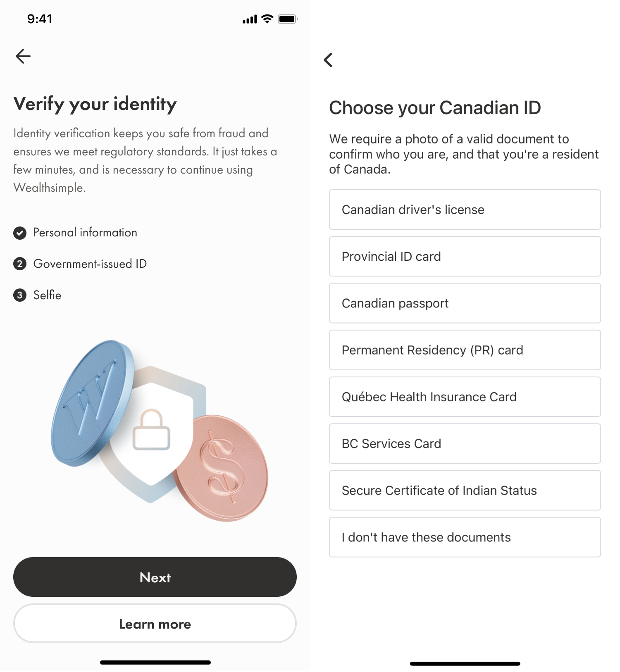Click the back arrow on the identity screen
Viewport: 620px width, 672px height.
[23, 56]
